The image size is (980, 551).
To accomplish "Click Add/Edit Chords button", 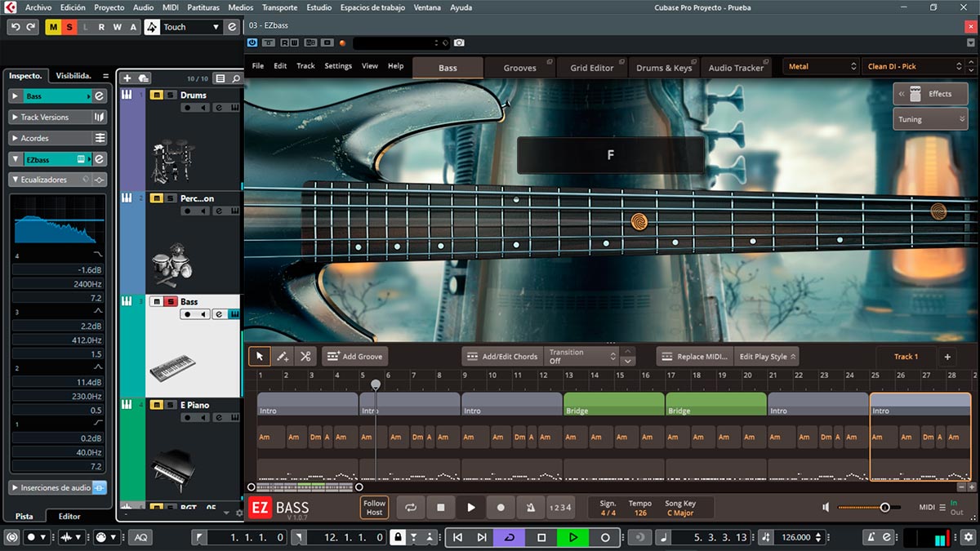I will click(x=501, y=357).
